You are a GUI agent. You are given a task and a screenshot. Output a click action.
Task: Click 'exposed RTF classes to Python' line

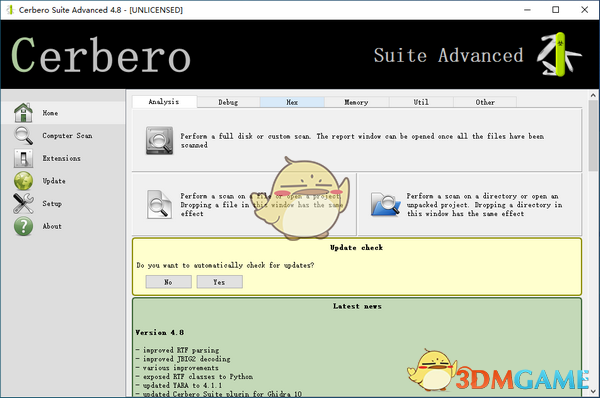tap(194, 377)
